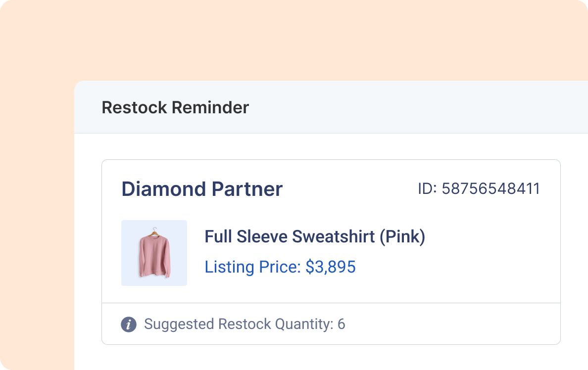Click the info icon beside Suggested Restock Quantity
This screenshot has height=370, width=588.
tap(129, 324)
